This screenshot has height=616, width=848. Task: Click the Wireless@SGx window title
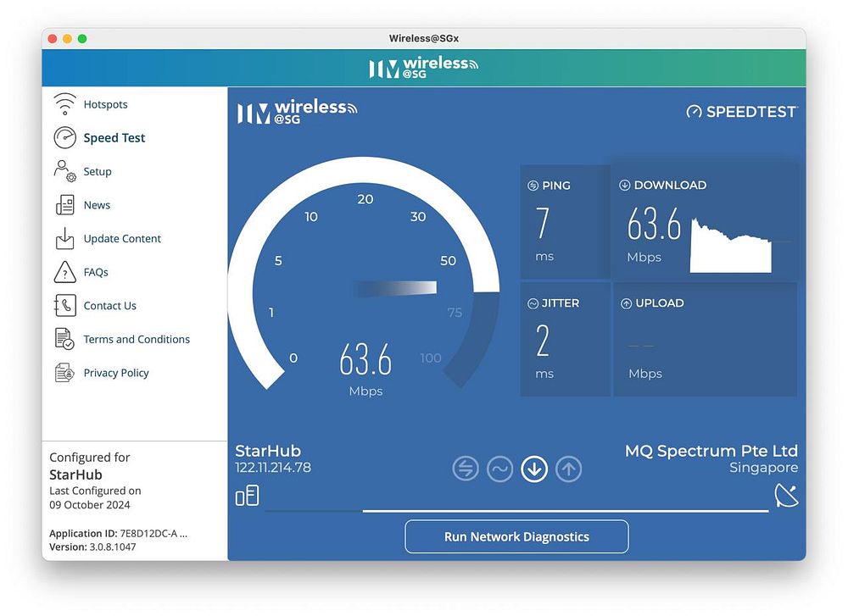[x=424, y=38]
